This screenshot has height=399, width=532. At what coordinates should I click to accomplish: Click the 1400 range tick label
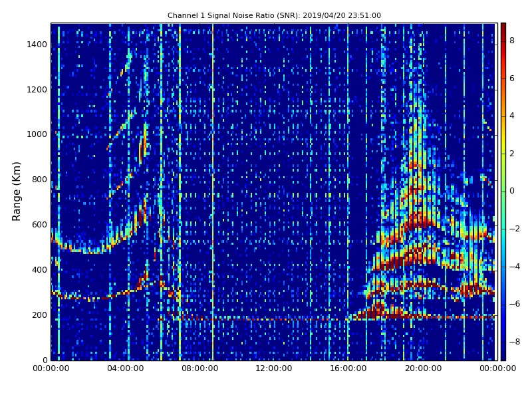(37, 45)
